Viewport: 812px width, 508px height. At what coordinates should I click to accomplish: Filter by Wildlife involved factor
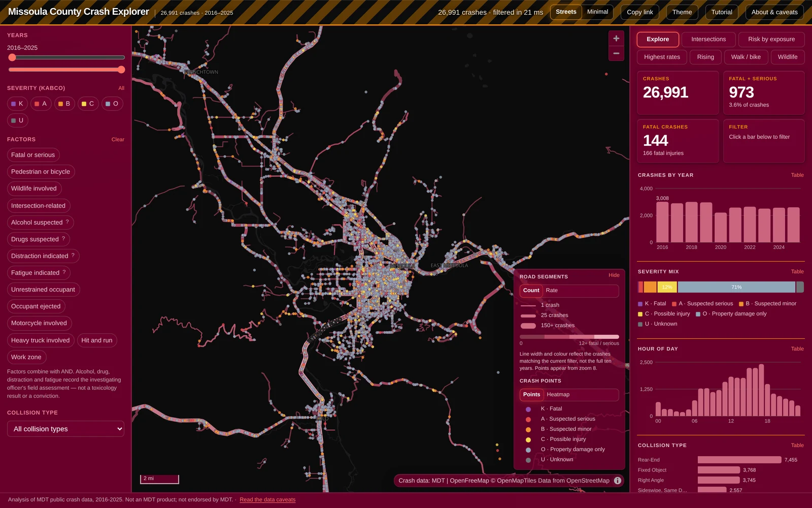tap(34, 188)
